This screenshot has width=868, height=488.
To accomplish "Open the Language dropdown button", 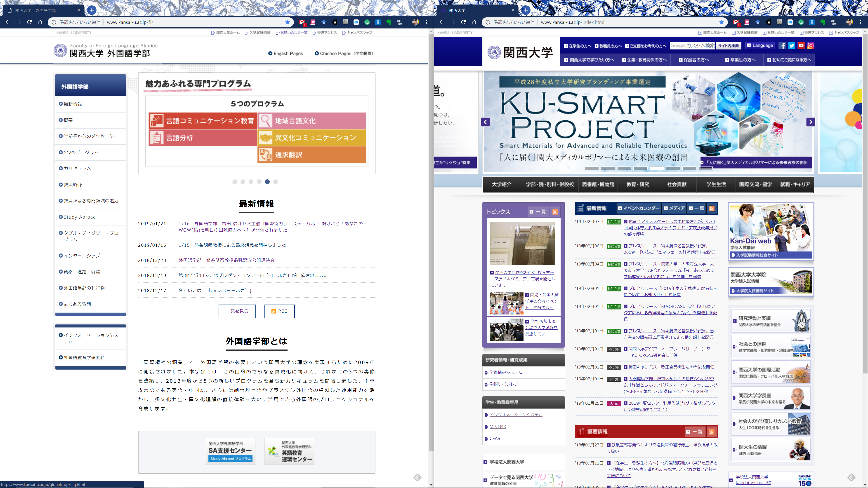I will pos(760,45).
